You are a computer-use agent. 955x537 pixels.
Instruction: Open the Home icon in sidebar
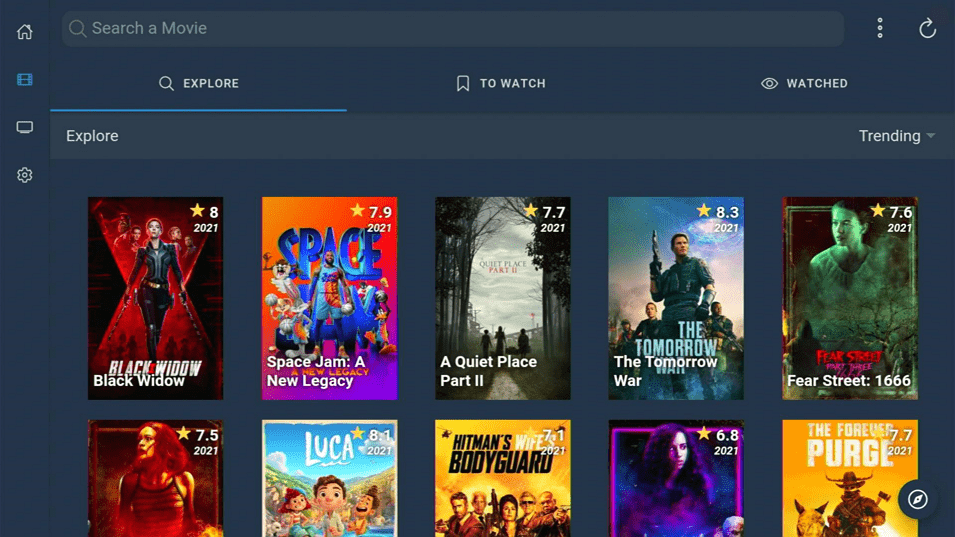click(24, 32)
